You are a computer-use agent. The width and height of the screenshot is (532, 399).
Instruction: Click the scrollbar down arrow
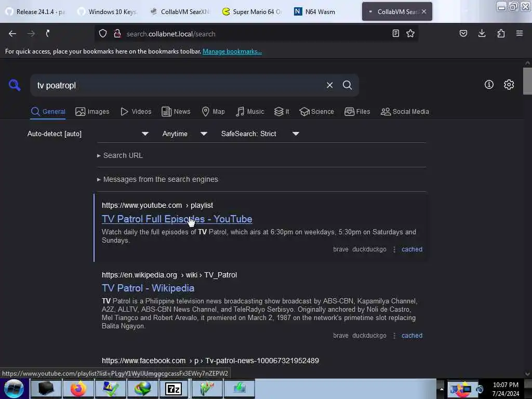(527, 374)
